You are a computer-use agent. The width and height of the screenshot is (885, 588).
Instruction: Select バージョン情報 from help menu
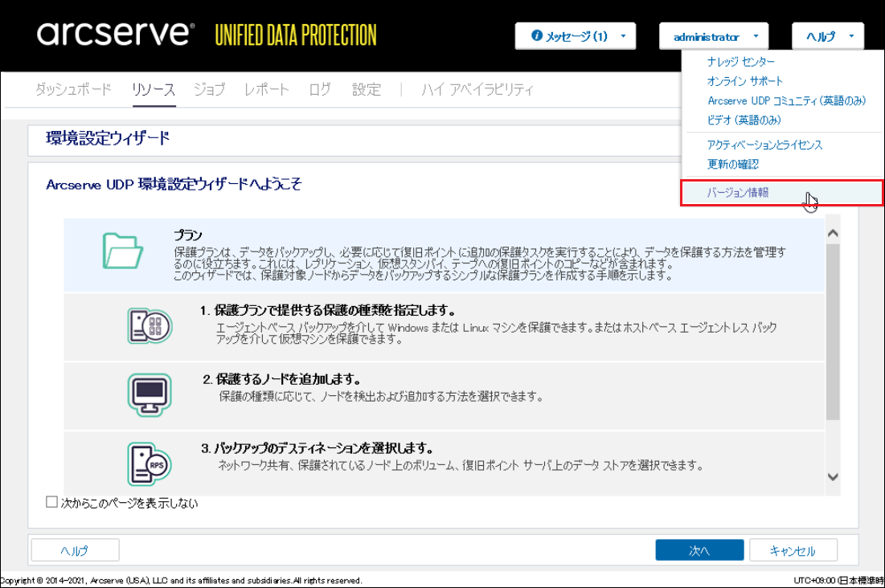737,194
